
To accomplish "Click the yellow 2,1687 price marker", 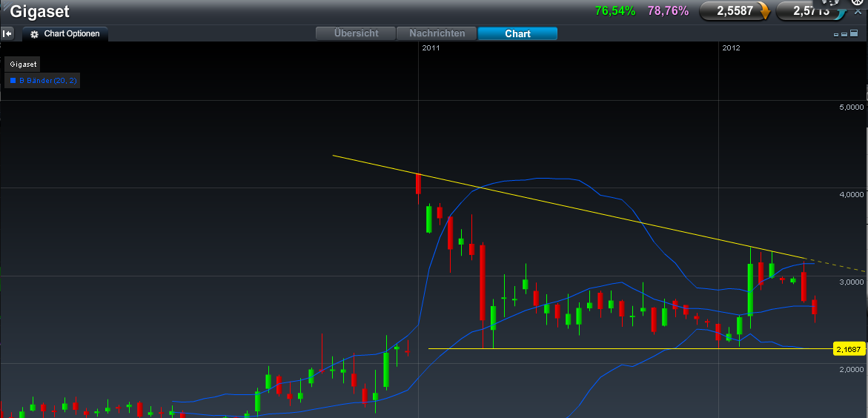I will pyautogui.click(x=849, y=349).
